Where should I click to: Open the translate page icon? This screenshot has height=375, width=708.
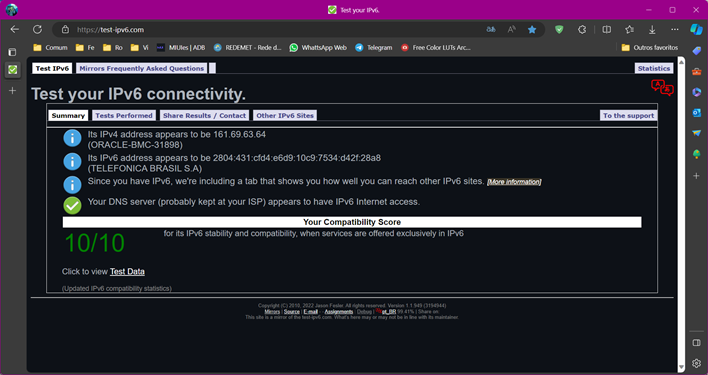[x=491, y=30]
